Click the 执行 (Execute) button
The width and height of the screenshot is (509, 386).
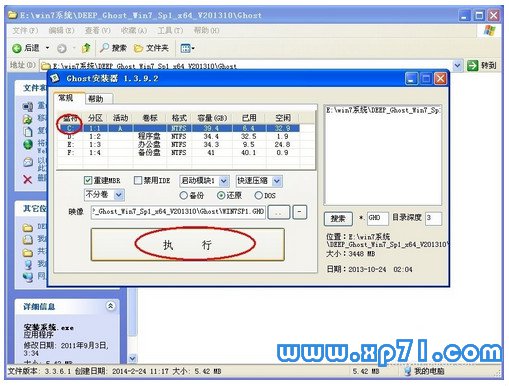coord(188,244)
